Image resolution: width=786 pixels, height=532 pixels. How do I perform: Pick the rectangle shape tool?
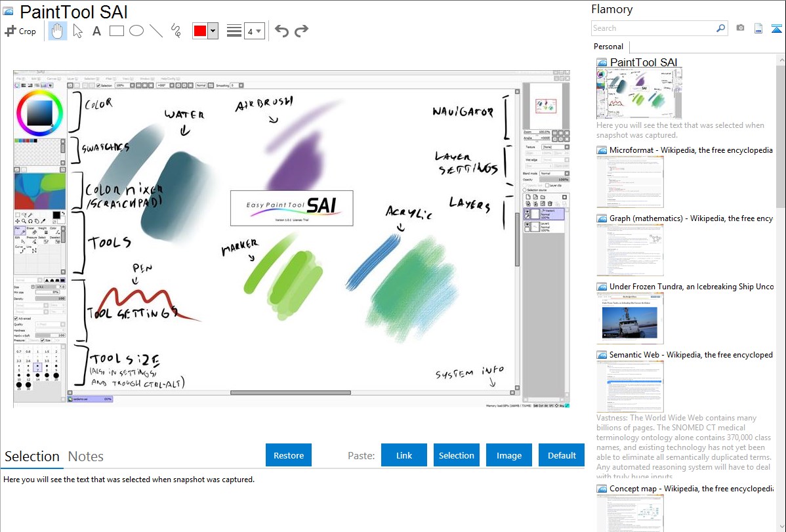click(117, 31)
